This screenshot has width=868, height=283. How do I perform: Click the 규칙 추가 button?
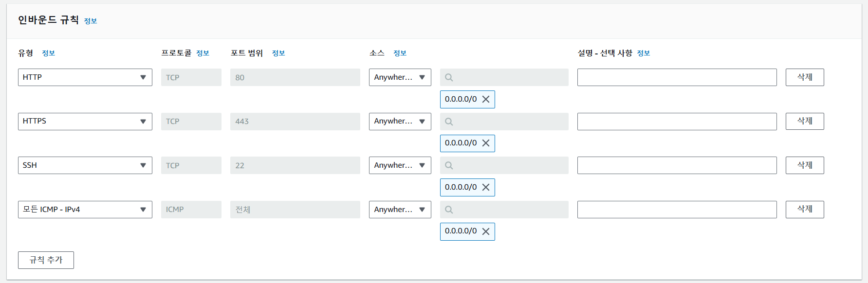pyautogui.click(x=46, y=260)
